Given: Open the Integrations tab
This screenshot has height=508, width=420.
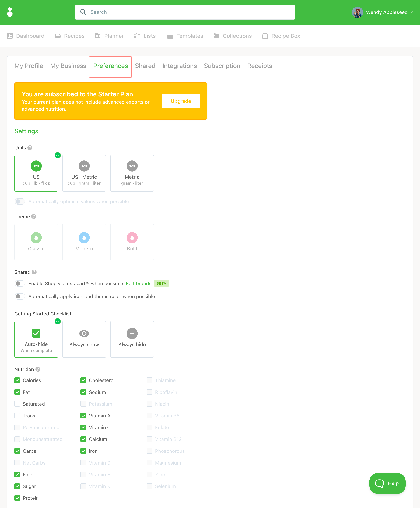Looking at the screenshot, I should (x=179, y=66).
